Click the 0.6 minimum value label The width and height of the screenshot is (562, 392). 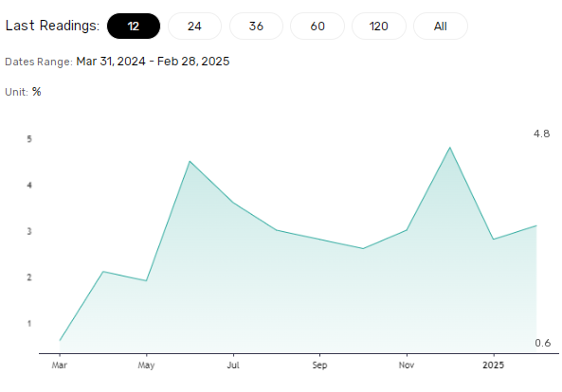coord(543,343)
